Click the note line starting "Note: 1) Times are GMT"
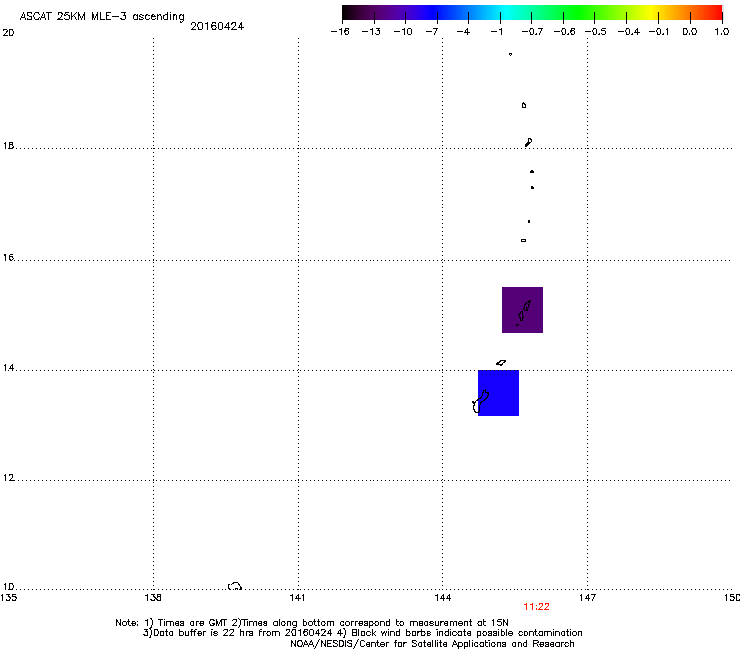740x650 pixels. coord(312,623)
